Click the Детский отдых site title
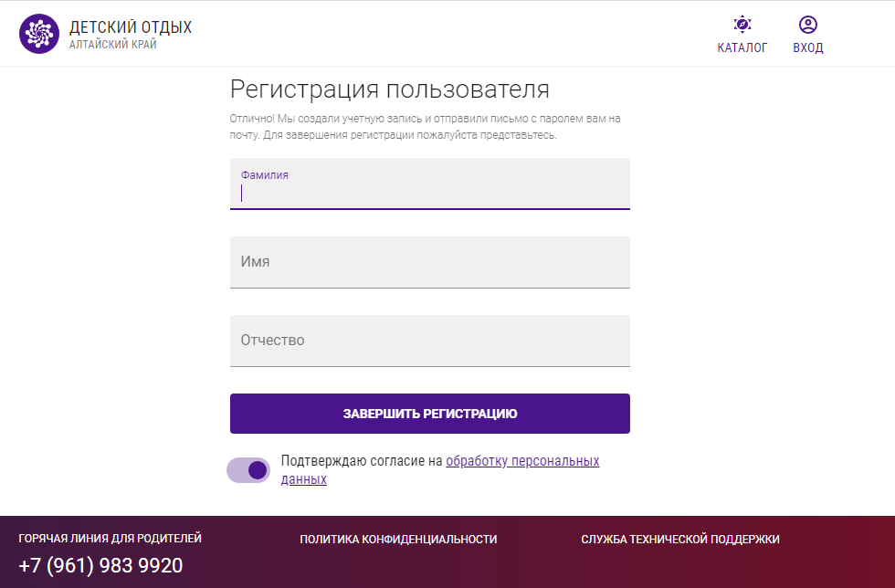Viewport: 895px width, 588px height. (131, 26)
